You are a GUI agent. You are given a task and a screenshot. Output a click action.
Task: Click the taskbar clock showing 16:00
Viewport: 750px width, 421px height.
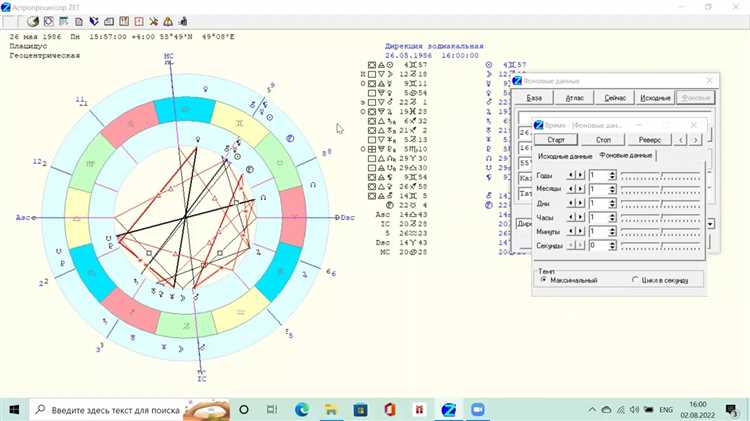coord(698,410)
